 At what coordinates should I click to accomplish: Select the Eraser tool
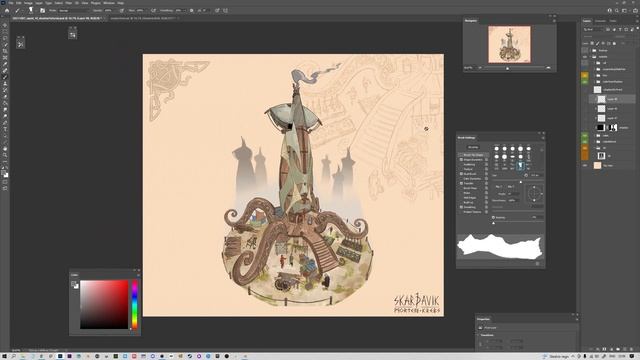(5, 97)
